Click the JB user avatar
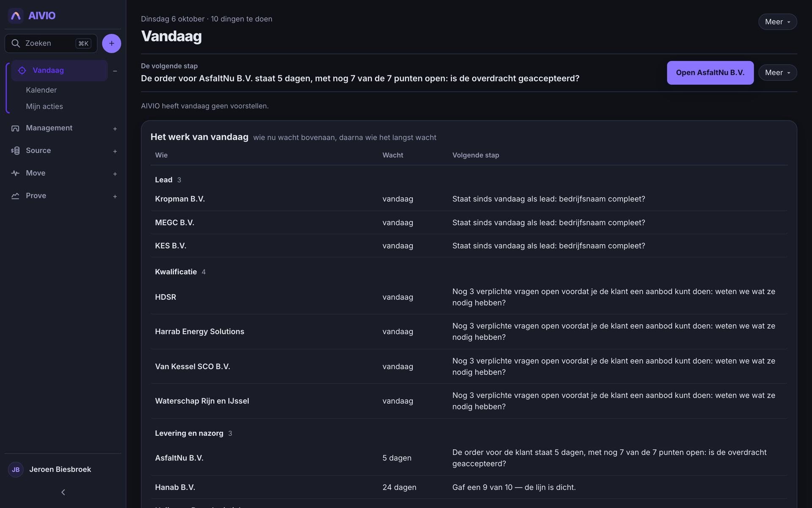This screenshot has width=812, height=508. click(16, 469)
